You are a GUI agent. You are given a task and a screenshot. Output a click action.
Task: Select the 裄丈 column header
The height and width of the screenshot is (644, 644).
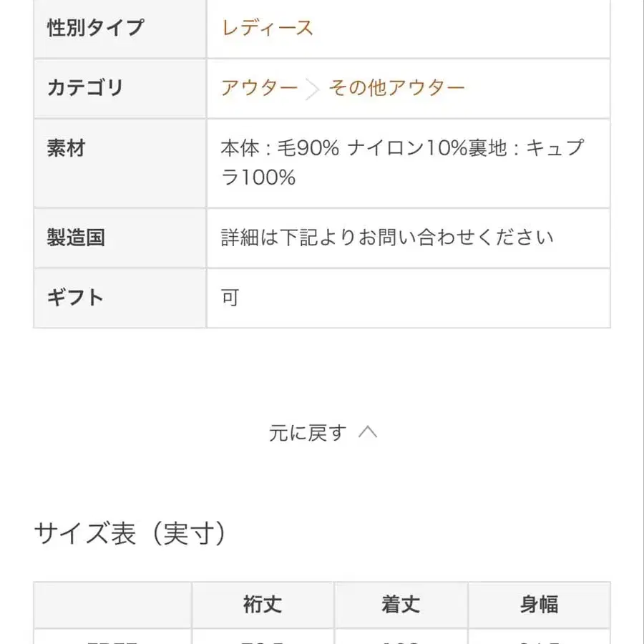coord(261,604)
